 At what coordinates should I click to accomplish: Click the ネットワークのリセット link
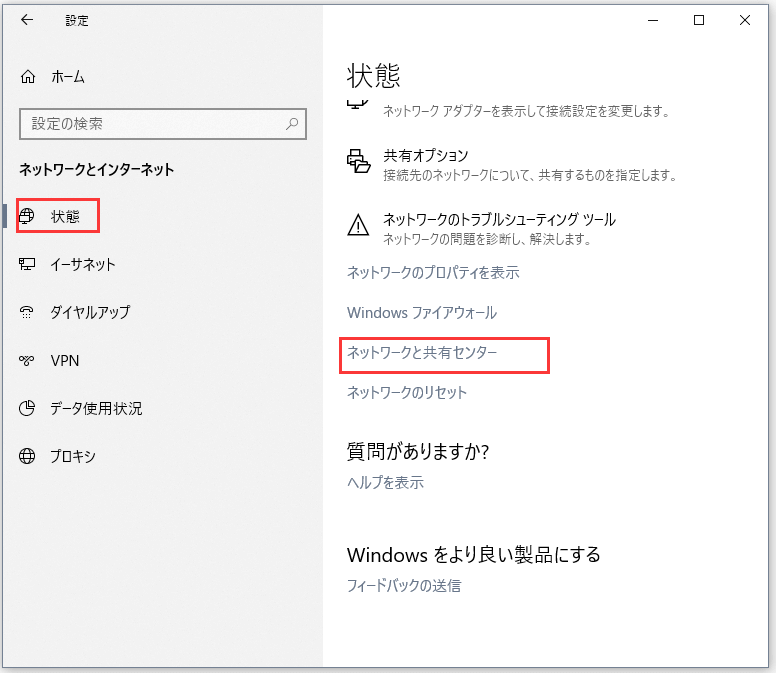[x=407, y=393]
